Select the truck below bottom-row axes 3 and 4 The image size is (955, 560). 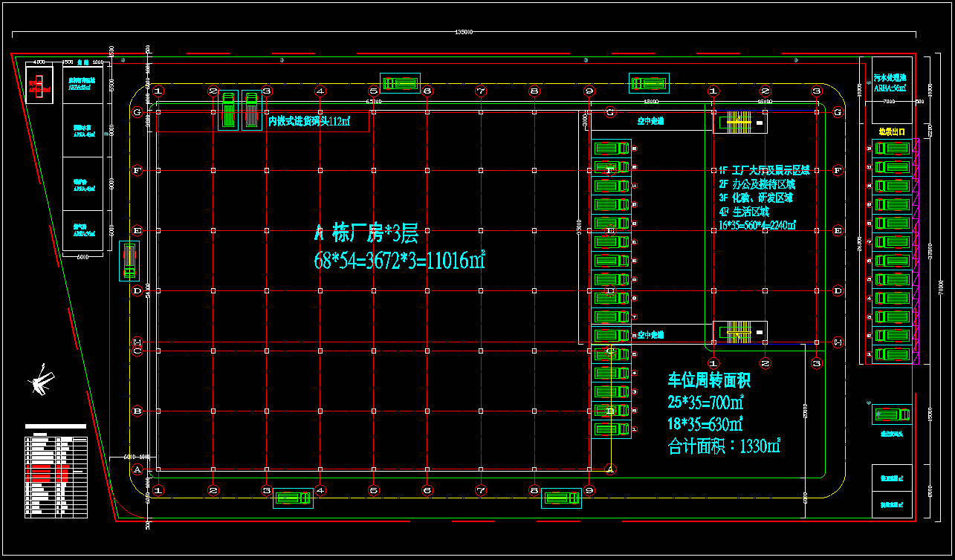[293, 498]
